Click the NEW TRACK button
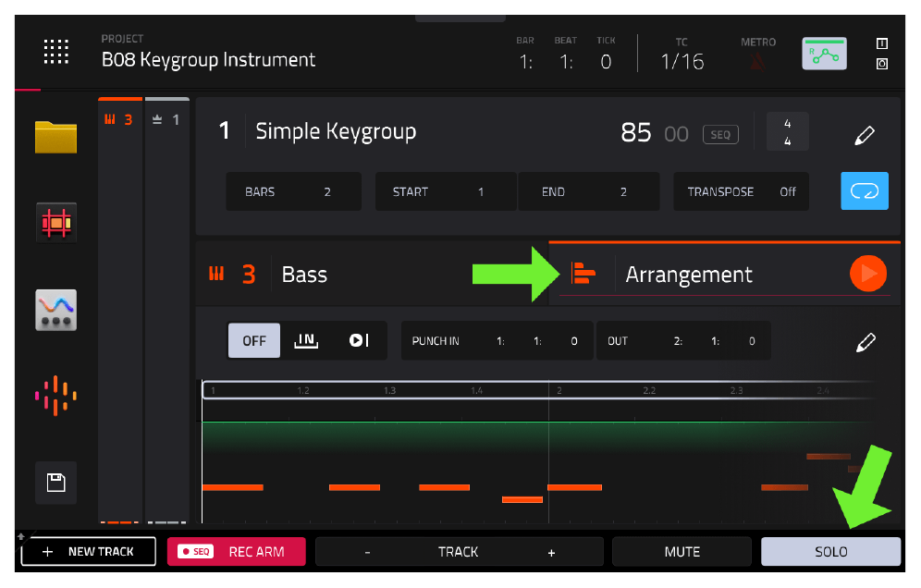The image size is (921, 588). coord(89,552)
